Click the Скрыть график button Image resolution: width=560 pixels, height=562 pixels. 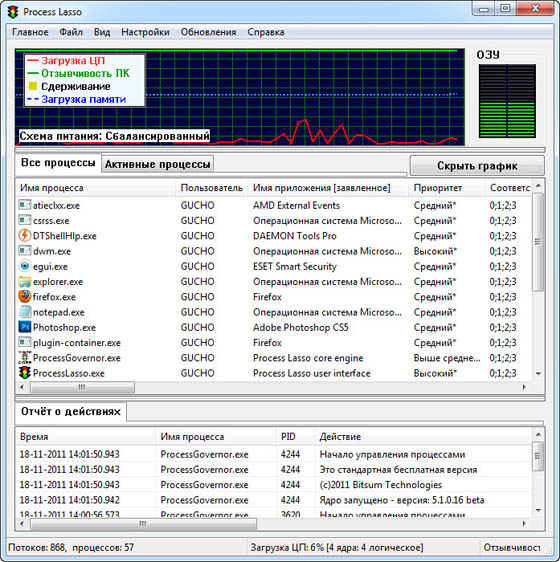click(477, 166)
